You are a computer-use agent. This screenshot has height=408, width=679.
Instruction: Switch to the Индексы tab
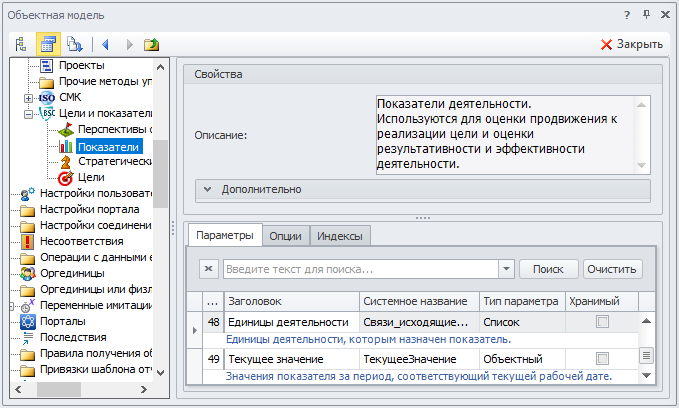[x=340, y=235]
